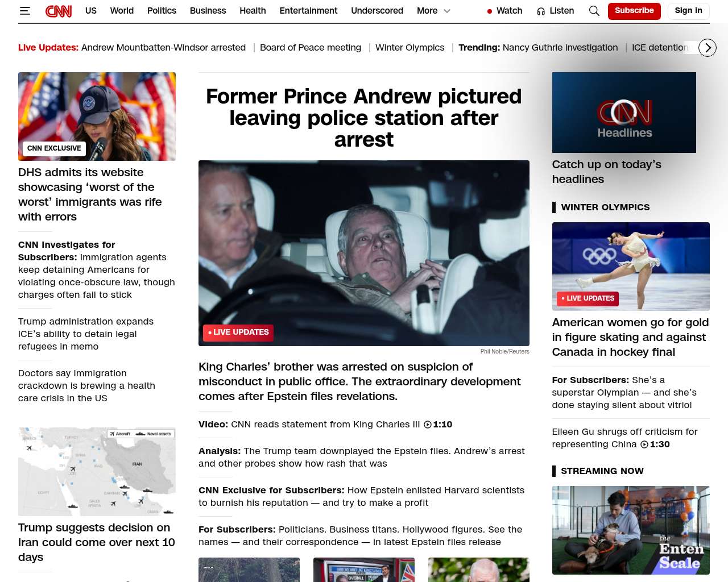Open the Politics menu section

(162, 11)
